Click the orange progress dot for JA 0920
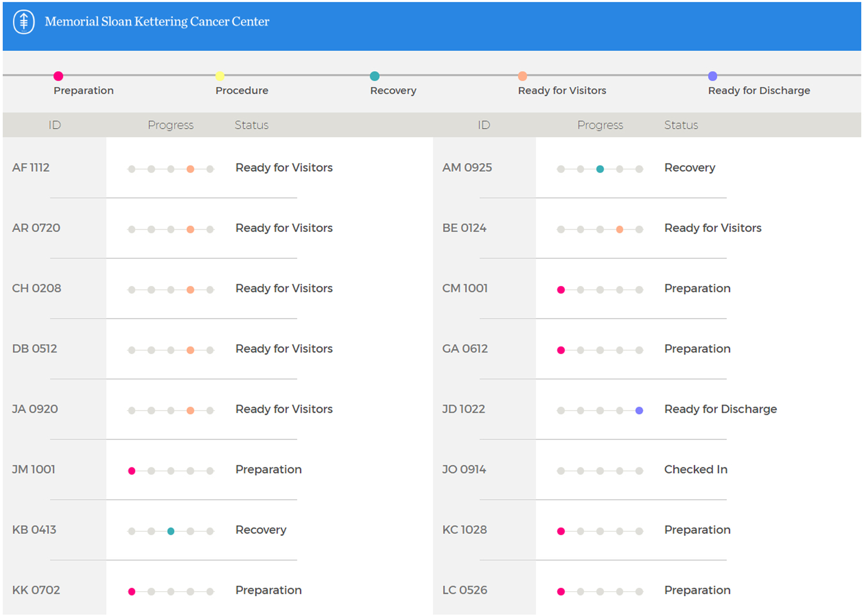864x616 pixels. pos(190,411)
